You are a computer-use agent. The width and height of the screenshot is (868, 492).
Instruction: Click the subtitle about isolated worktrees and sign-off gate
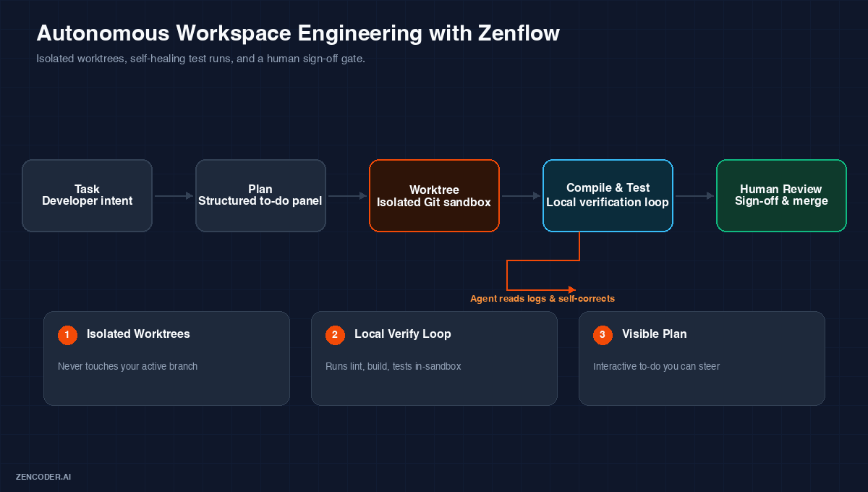(200, 59)
